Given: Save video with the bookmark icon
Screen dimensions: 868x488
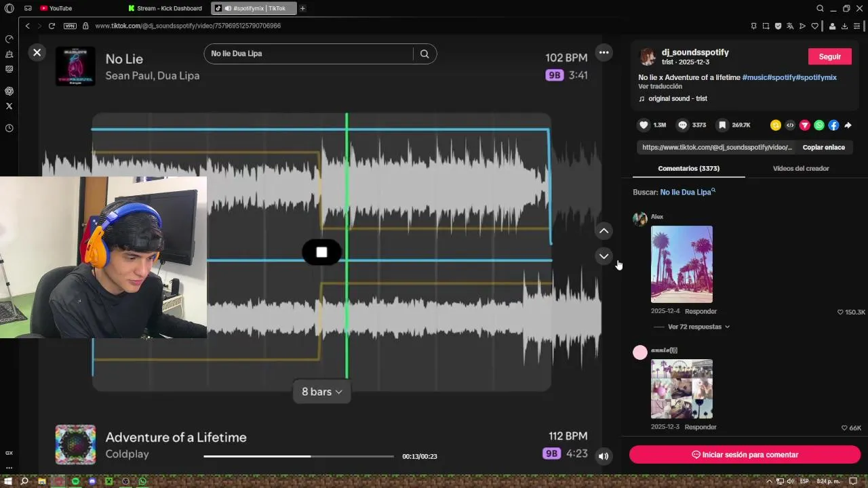Looking at the screenshot, I should pos(723,125).
